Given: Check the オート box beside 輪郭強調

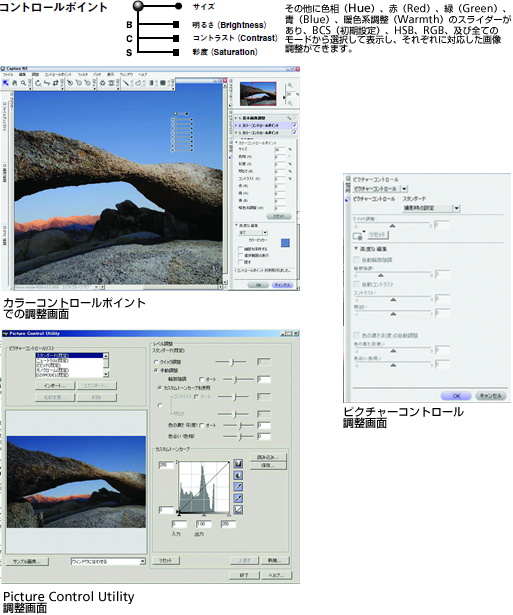Looking at the screenshot, I should point(202,379).
